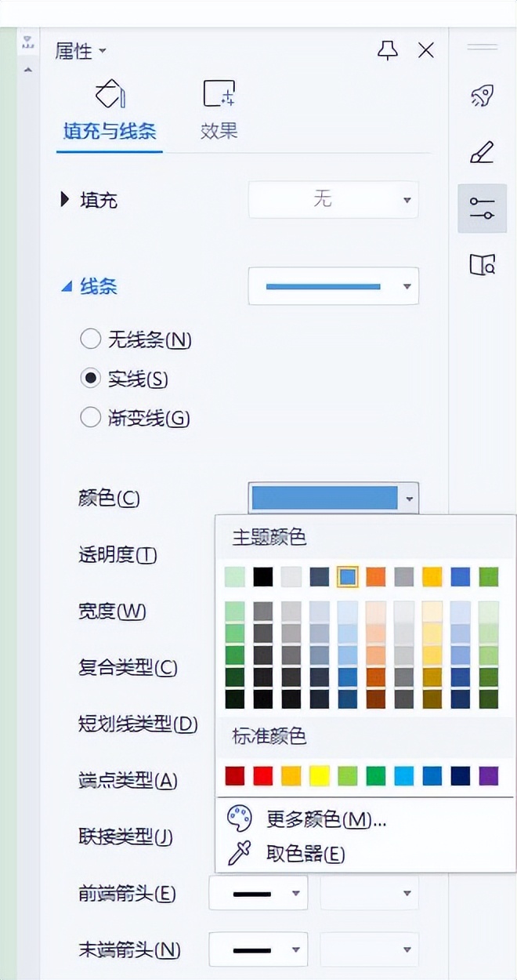Click the pin panel icon

click(388, 51)
